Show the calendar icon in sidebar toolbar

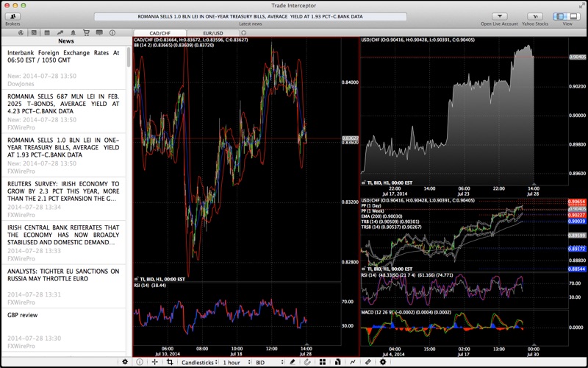click(x=47, y=33)
